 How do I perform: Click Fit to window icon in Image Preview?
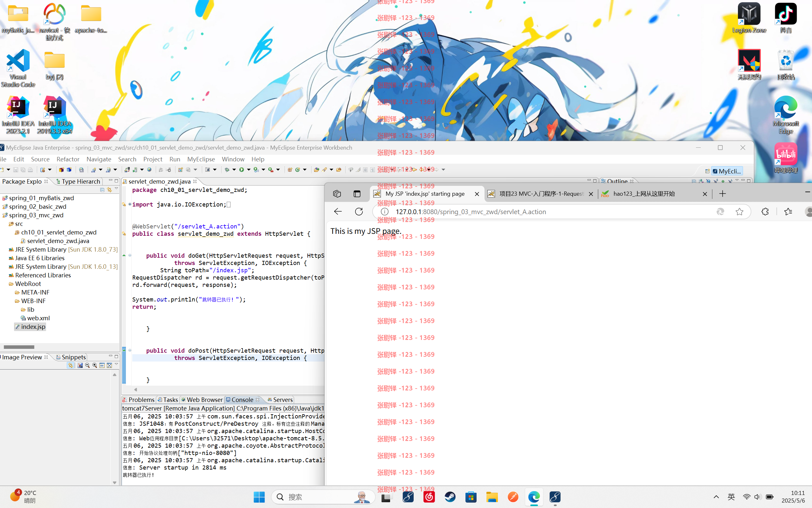coord(109,365)
